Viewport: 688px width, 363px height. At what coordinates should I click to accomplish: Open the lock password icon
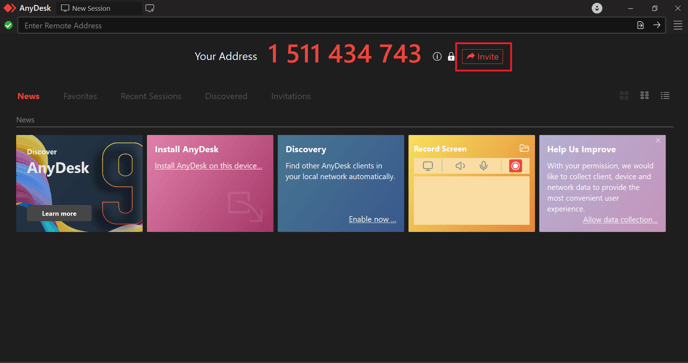(x=451, y=57)
